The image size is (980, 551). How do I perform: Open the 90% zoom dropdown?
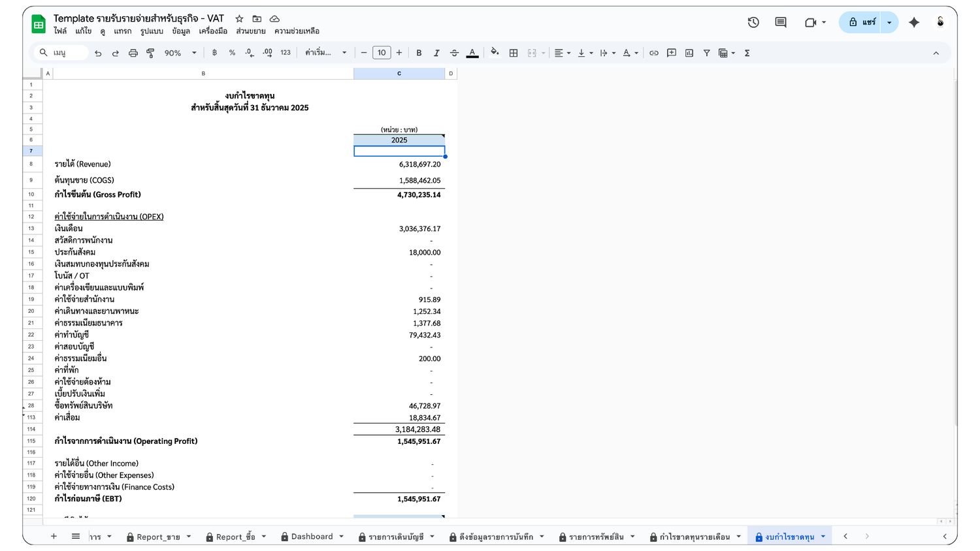(180, 53)
